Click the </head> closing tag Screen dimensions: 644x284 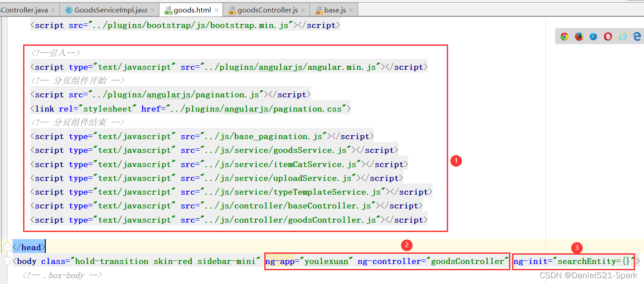pos(28,247)
